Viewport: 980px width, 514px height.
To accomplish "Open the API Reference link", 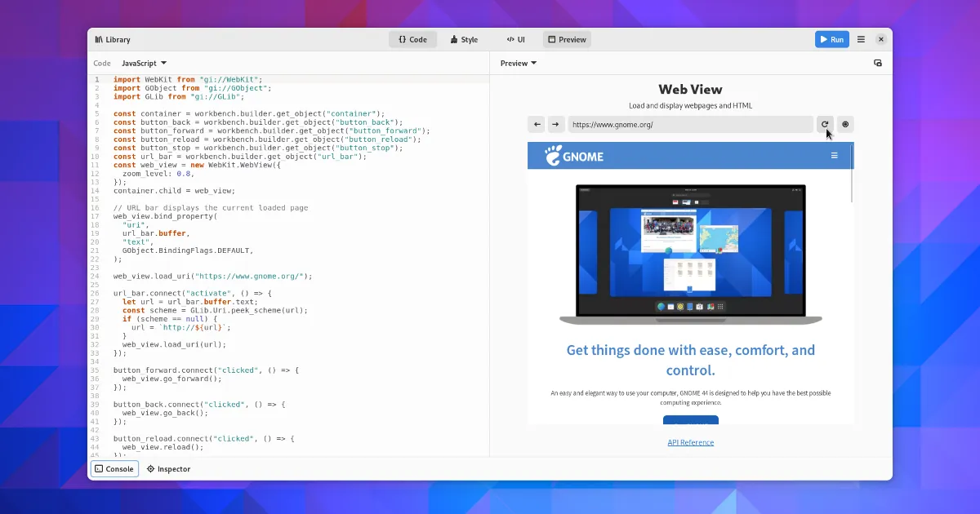I will 690,442.
